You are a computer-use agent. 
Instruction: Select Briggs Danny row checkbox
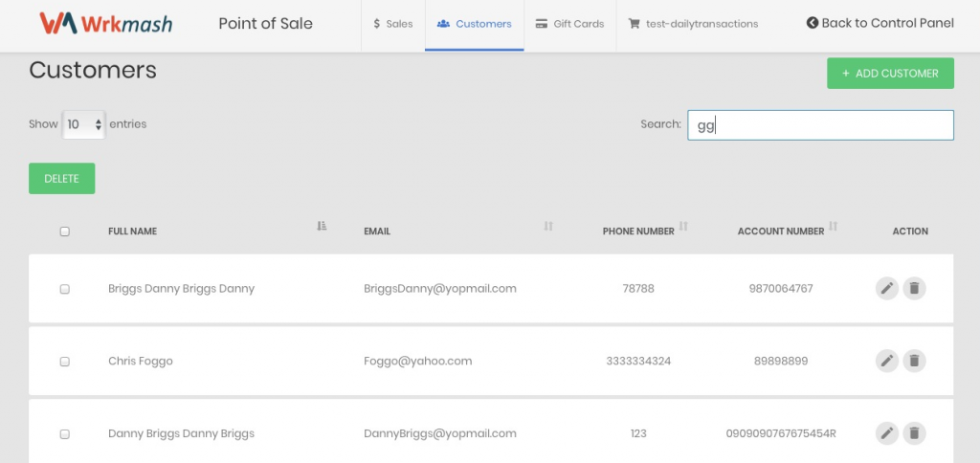coord(65,289)
